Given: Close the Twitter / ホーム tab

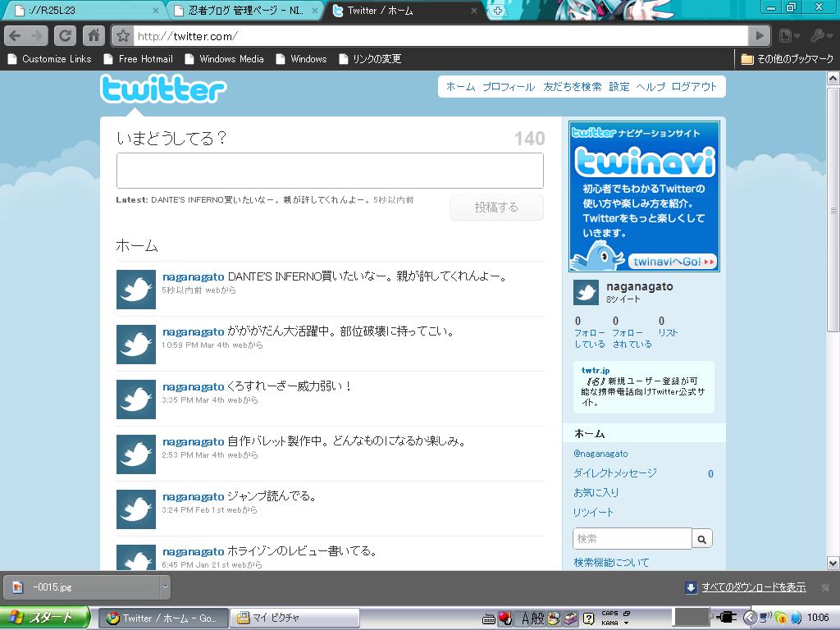Looking at the screenshot, I should point(474,11).
